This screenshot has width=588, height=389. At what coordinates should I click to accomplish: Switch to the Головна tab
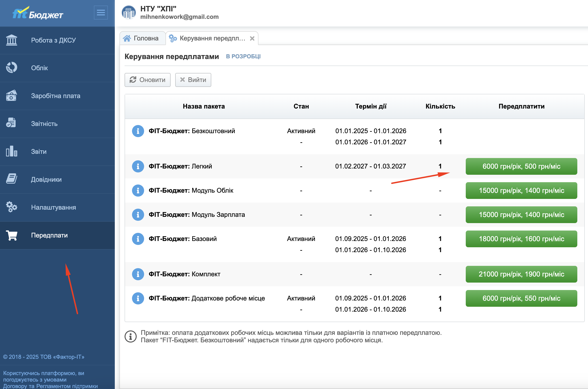(141, 38)
